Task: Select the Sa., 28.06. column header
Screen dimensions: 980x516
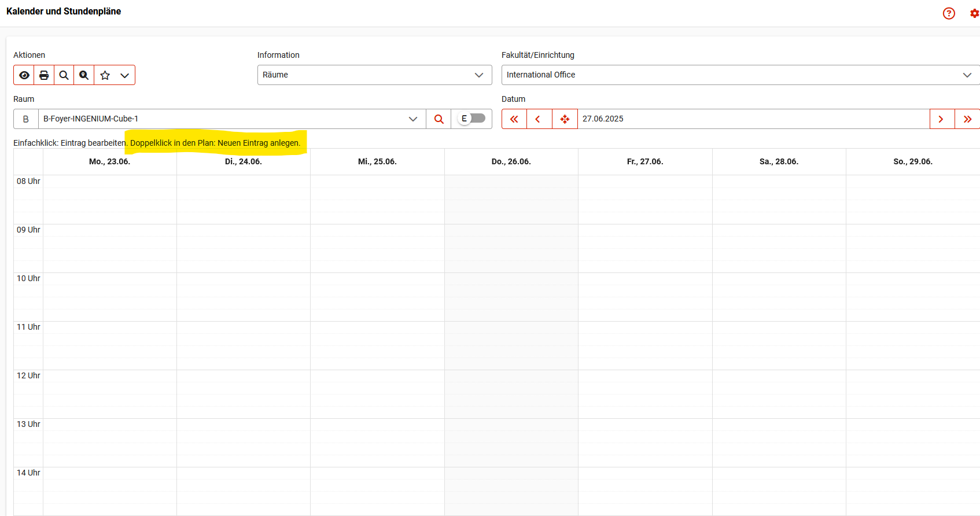Action: click(x=779, y=162)
